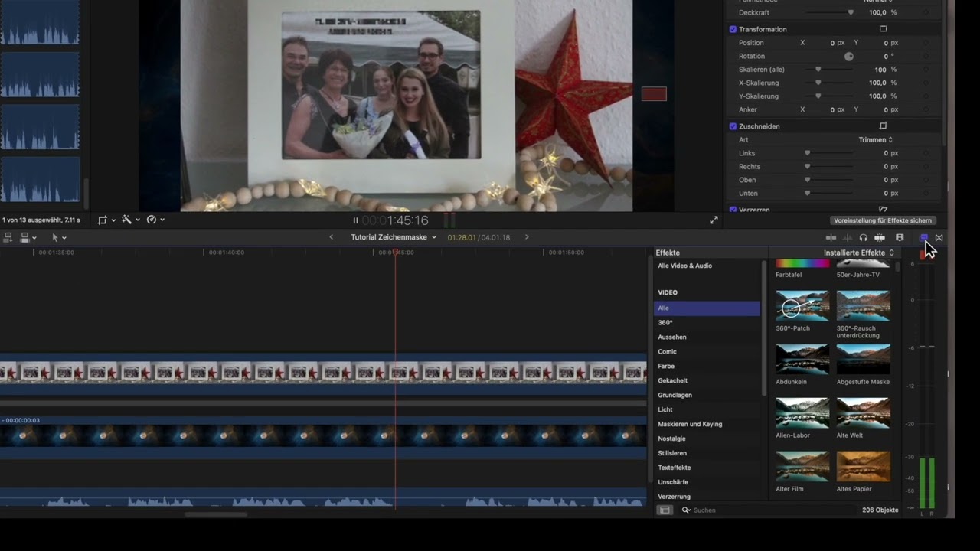The width and height of the screenshot is (980, 551).
Task: Click the transform tool icon below viewer
Action: pos(103,220)
